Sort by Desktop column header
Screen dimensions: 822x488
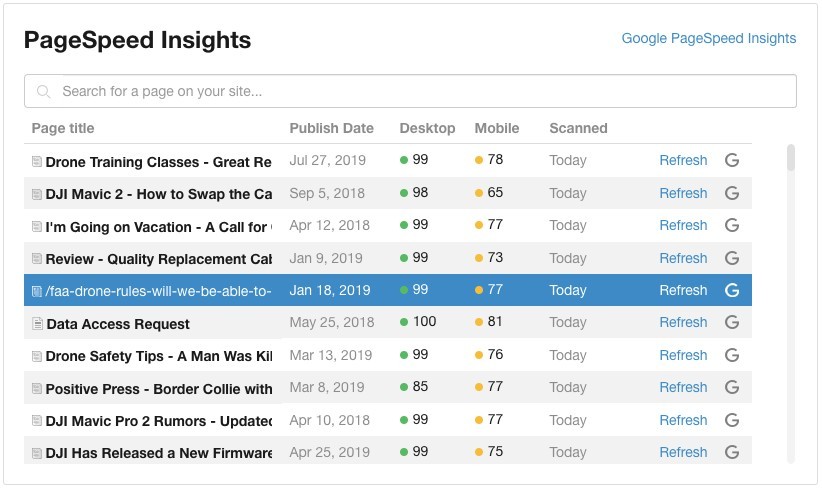(427, 128)
